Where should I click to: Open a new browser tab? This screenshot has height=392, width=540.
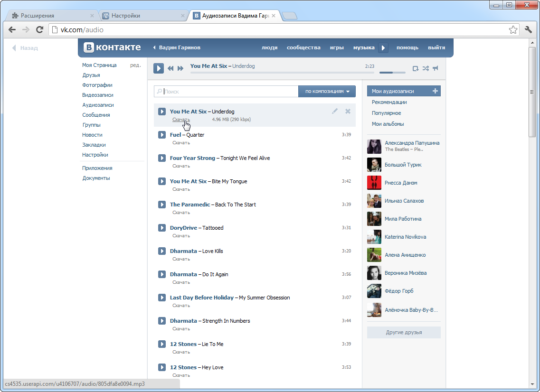click(290, 16)
